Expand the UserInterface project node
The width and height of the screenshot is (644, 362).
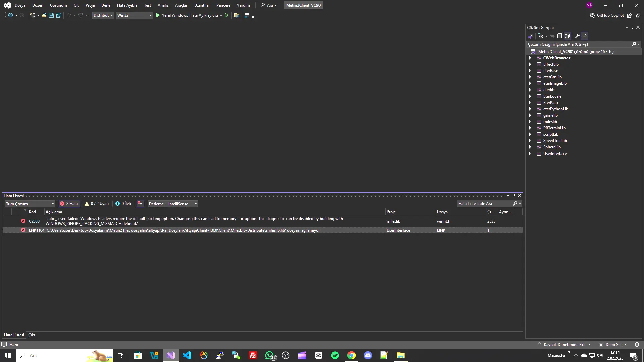tap(530, 154)
